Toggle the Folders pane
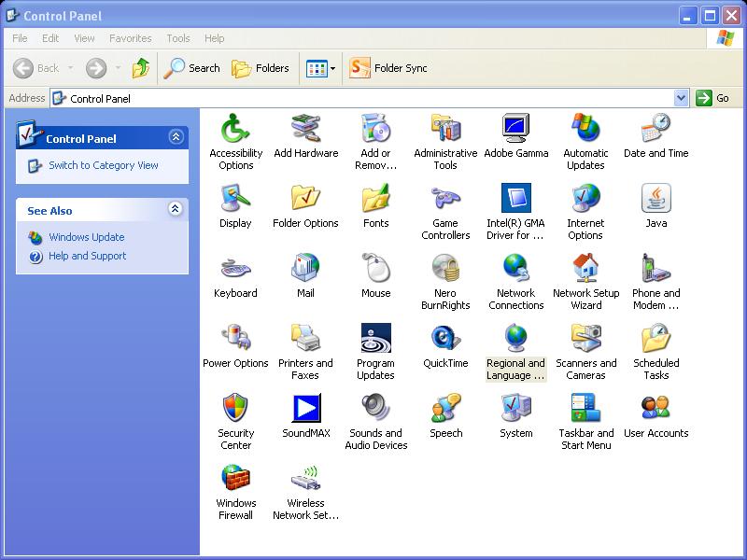This screenshot has height=560, width=747. click(x=261, y=68)
